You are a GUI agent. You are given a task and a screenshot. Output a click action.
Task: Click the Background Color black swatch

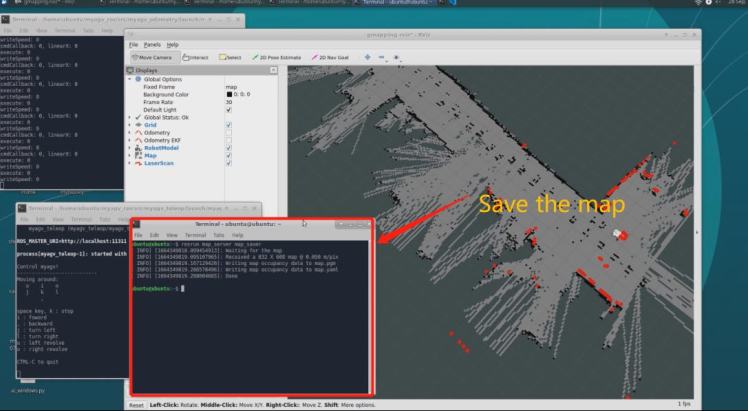229,94
